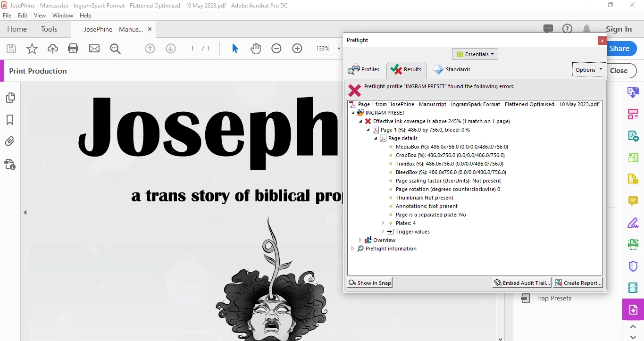This screenshot has height=341, width=644.
Task: Open the Bookmarks panel icon
Action: pyautogui.click(x=10, y=120)
